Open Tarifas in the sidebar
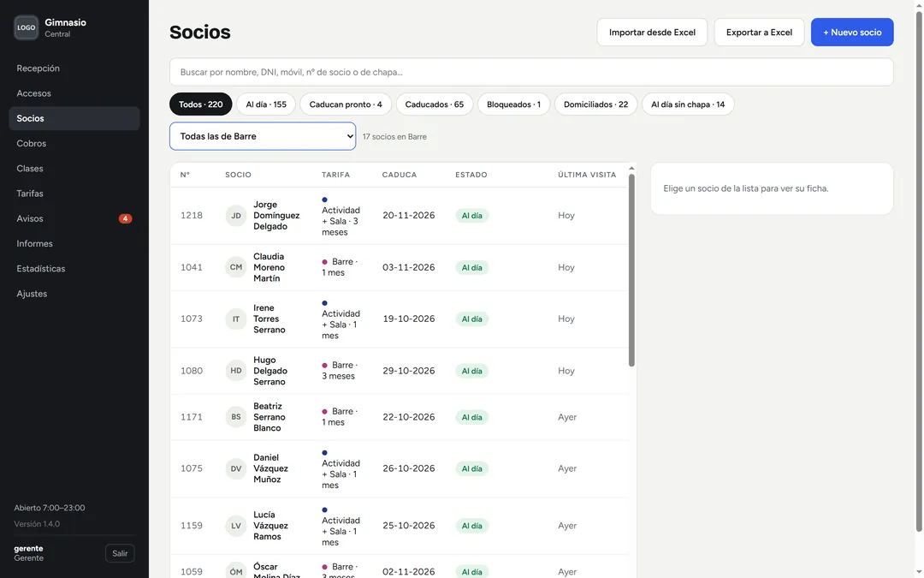The image size is (924, 578). [x=74, y=194]
